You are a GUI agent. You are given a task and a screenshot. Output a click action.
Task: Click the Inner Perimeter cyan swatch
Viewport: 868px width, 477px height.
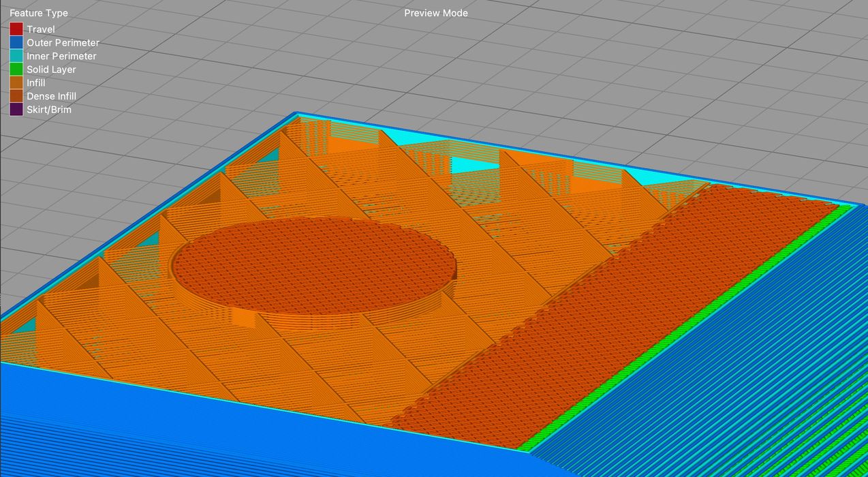17,56
